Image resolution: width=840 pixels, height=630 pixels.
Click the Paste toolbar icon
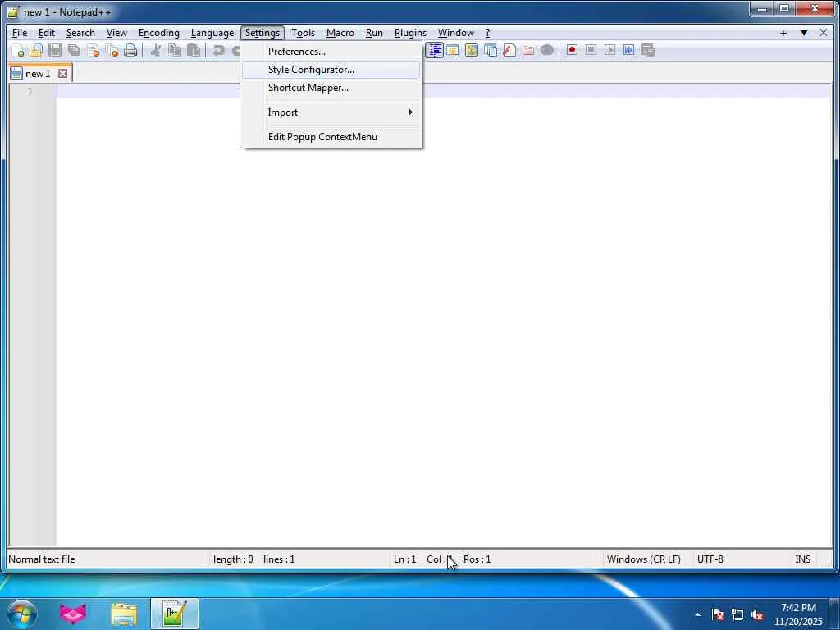194,50
